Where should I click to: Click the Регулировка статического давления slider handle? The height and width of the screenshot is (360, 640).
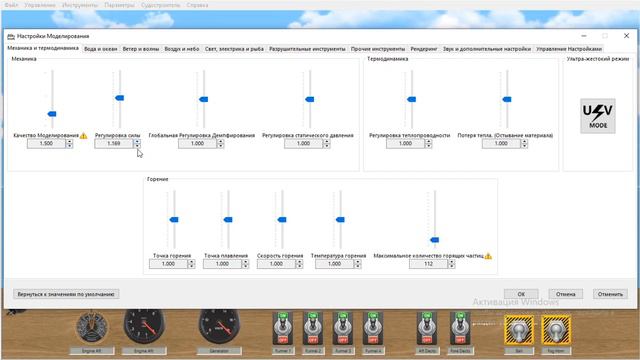click(309, 99)
